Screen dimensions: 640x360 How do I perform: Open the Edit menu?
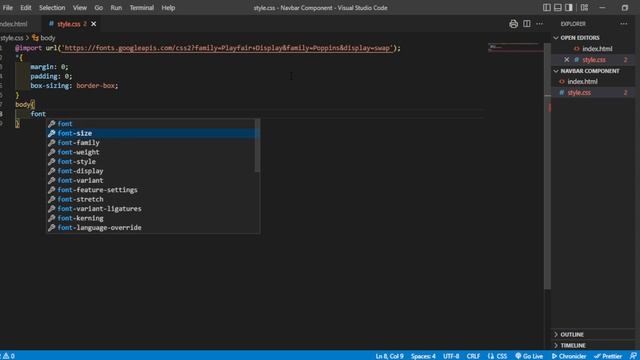click(x=26, y=8)
